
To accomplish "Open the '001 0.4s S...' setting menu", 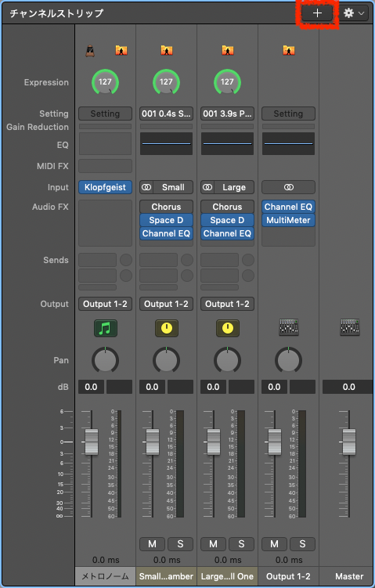I will pyautogui.click(x=167, y=114).
